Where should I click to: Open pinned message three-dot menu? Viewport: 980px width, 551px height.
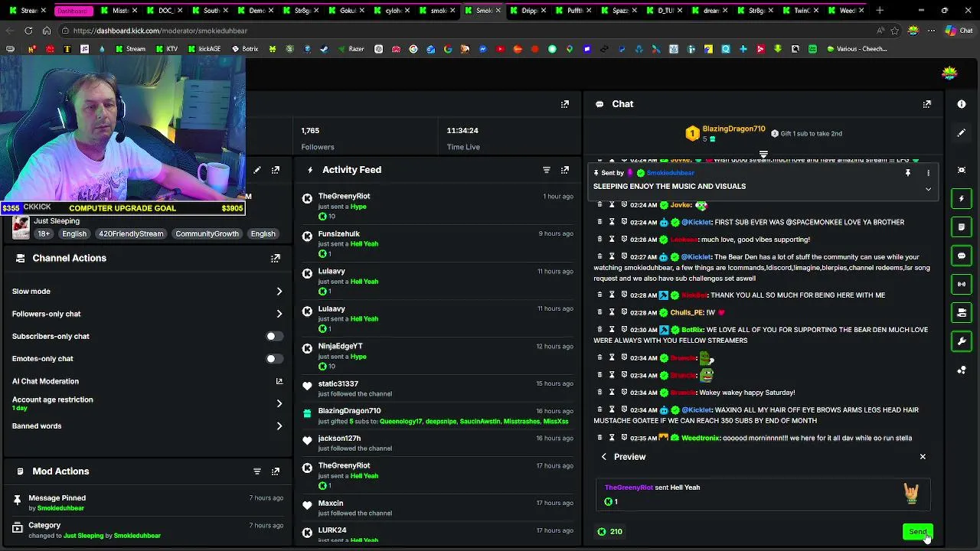coord(928,173)
